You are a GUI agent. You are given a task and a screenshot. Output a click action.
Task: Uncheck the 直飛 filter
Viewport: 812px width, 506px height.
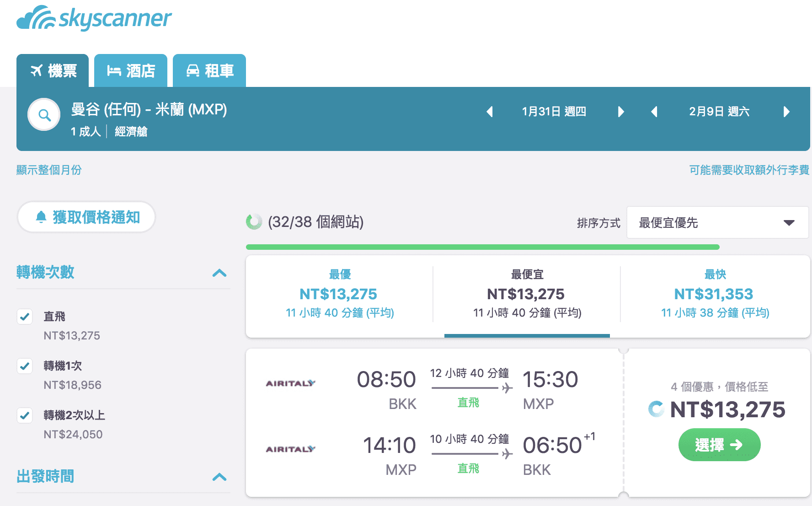pos(25,317)
